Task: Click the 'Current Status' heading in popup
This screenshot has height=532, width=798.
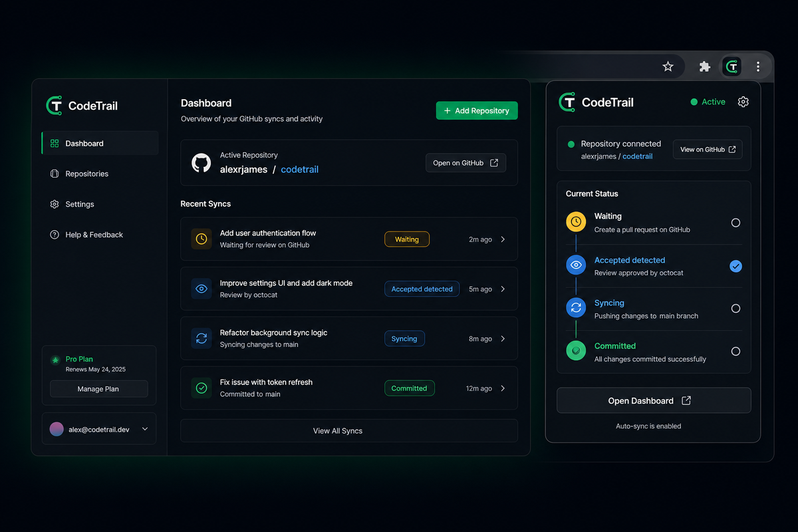Action: coord(592,194)
